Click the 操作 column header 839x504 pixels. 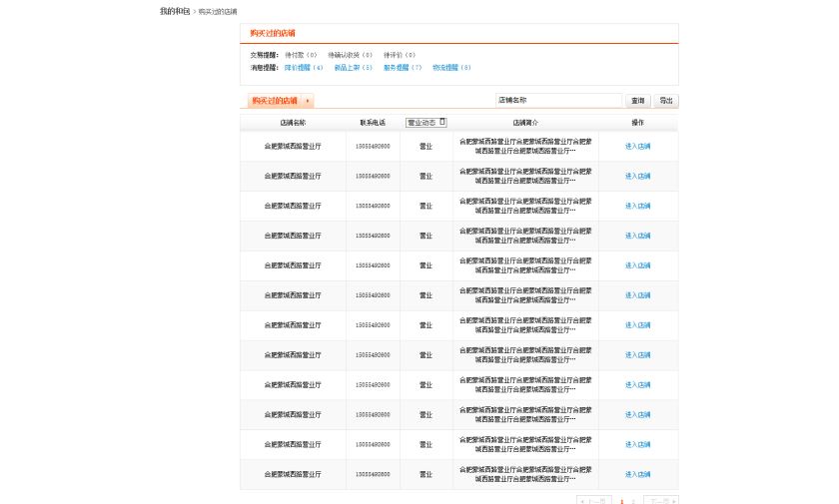point(638,123)
